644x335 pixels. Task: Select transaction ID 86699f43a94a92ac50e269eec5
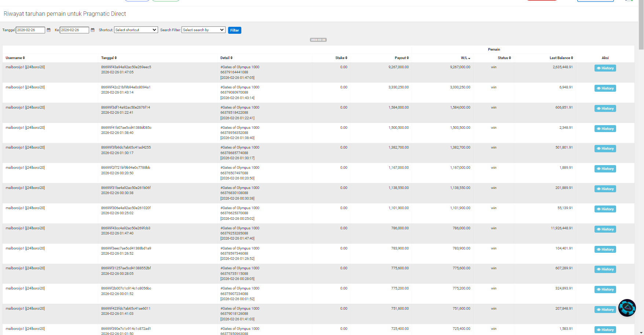click(x=126, y=67)
